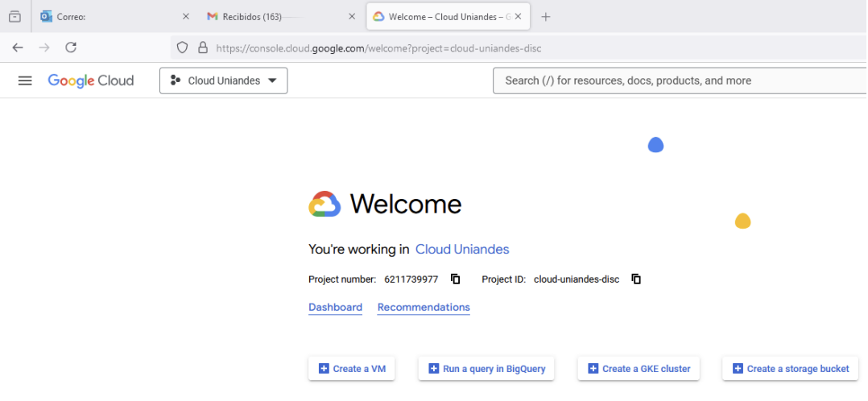Click the Create a VM button
The height and width of the screenshot is (401, 868).
pos(352,369)
